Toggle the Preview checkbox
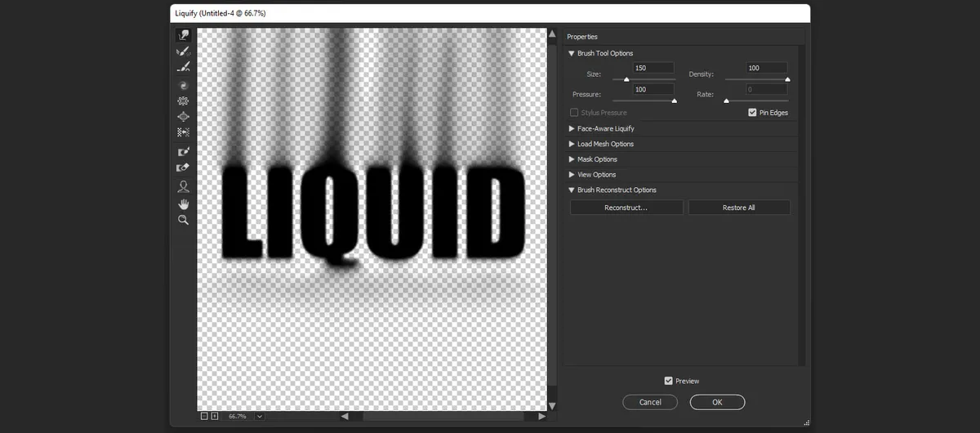This screenshot has height=433, width=980. click(669, 381)
